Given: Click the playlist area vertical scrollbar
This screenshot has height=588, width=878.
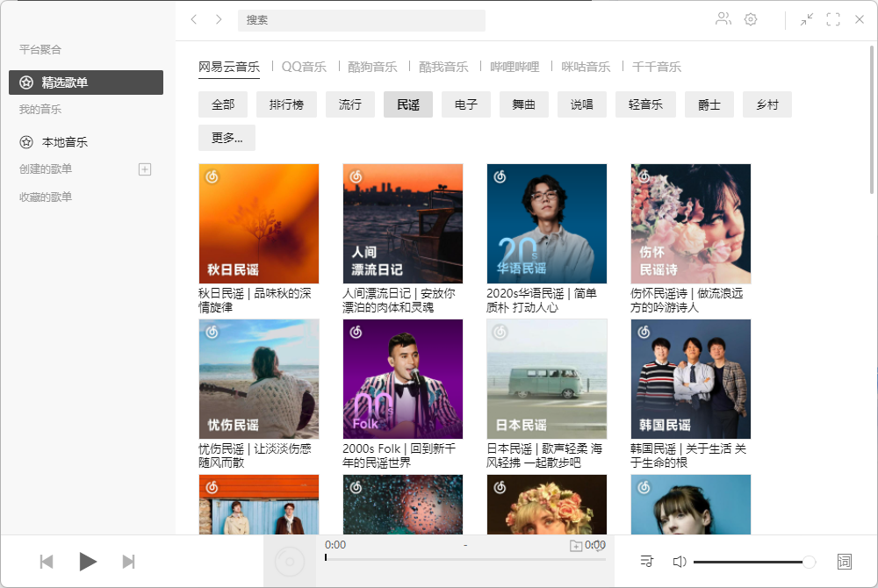Looking at the screenshot, I should click(x=871, y=120).
